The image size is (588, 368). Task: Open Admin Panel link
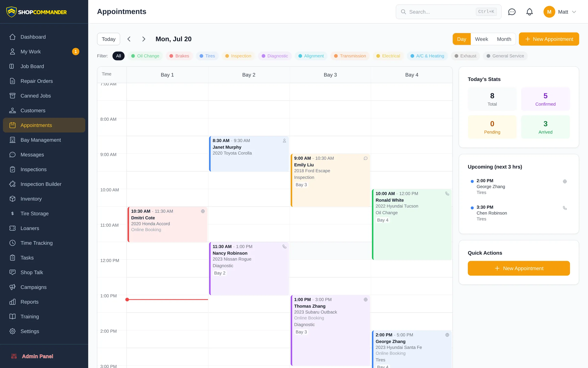[37, 356]
